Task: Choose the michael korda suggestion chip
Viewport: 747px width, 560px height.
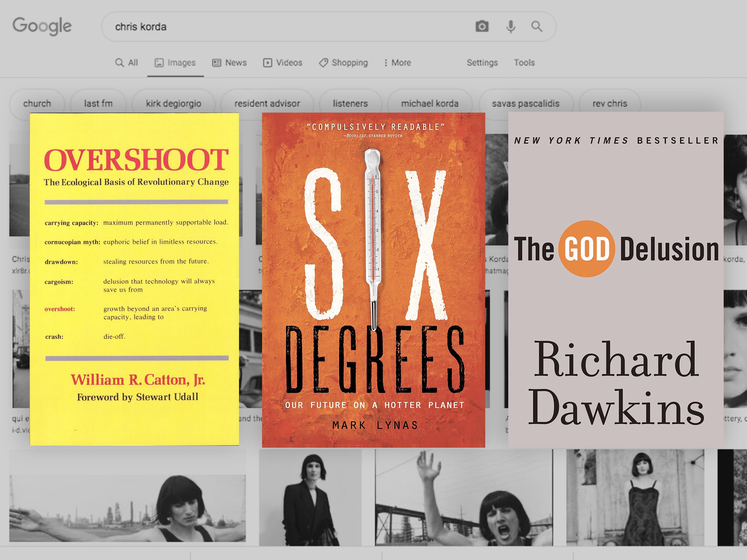Action: pyautogui.click(x=430, y=103)
